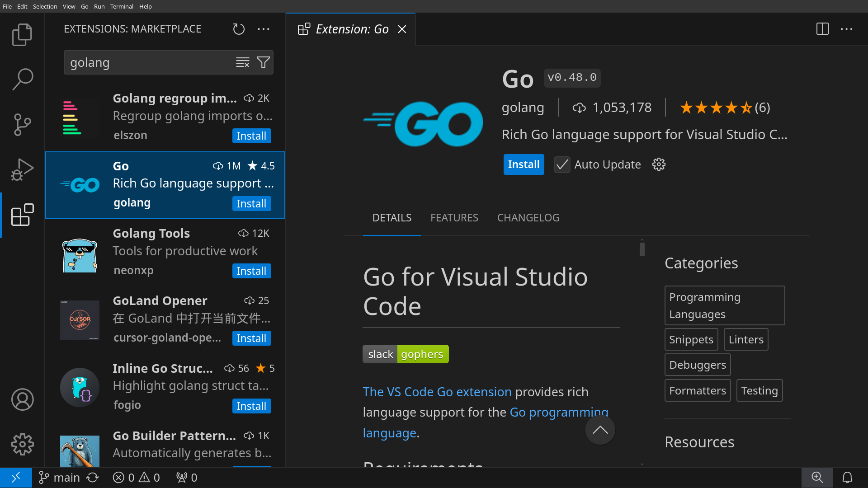This screenshot has width=868, height=488.
Task: Open Golang Tools list item
Action: [165, 253]
